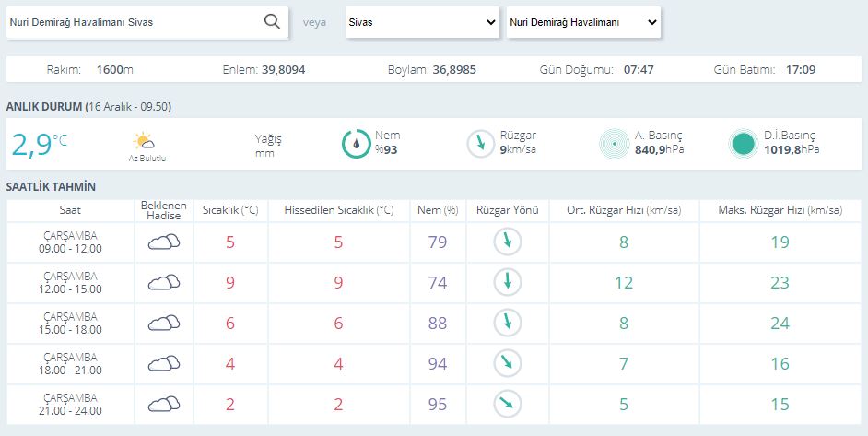Click wind direction icon for 12.00-15.00 row
868x436 pixels.
click(508, 283)
